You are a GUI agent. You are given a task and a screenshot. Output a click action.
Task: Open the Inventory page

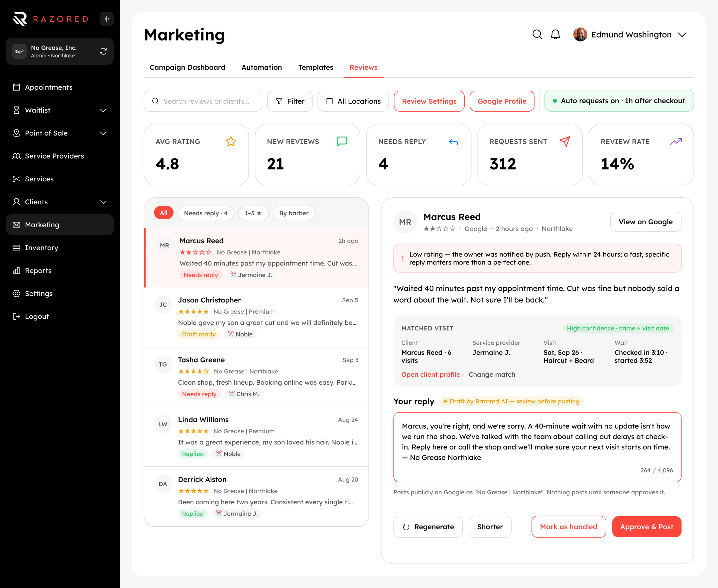[x=60, y=247]
